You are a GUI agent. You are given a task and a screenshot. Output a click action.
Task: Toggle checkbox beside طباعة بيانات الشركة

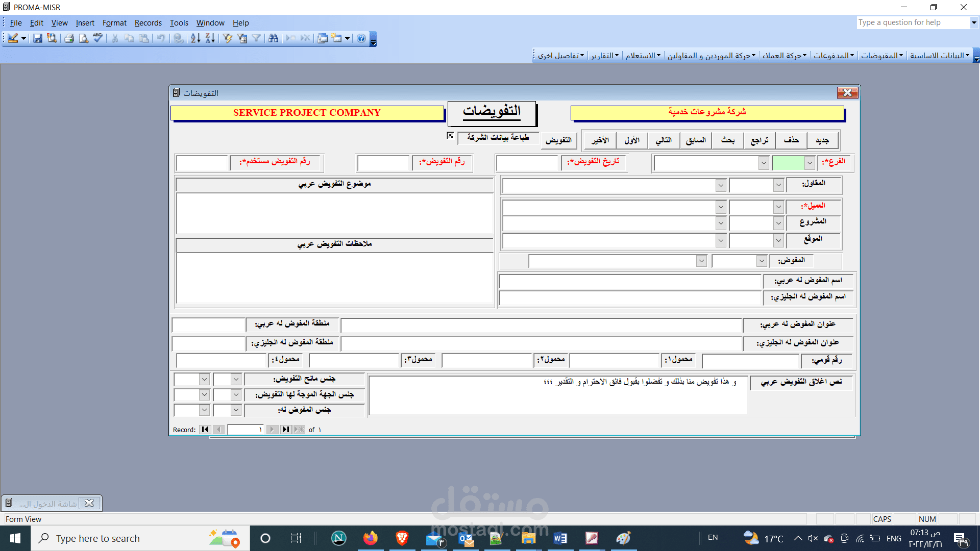pos(450,136)
